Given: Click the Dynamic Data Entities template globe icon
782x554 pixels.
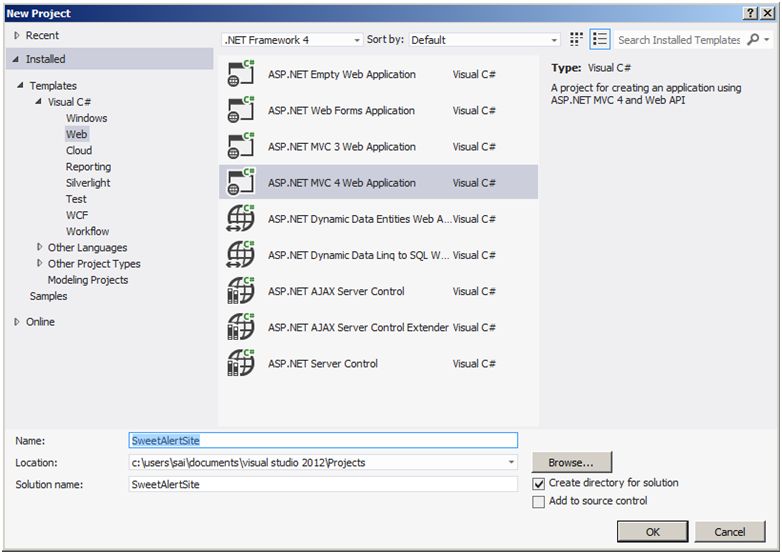Looking at the screenshot, I should coord(241,219).
